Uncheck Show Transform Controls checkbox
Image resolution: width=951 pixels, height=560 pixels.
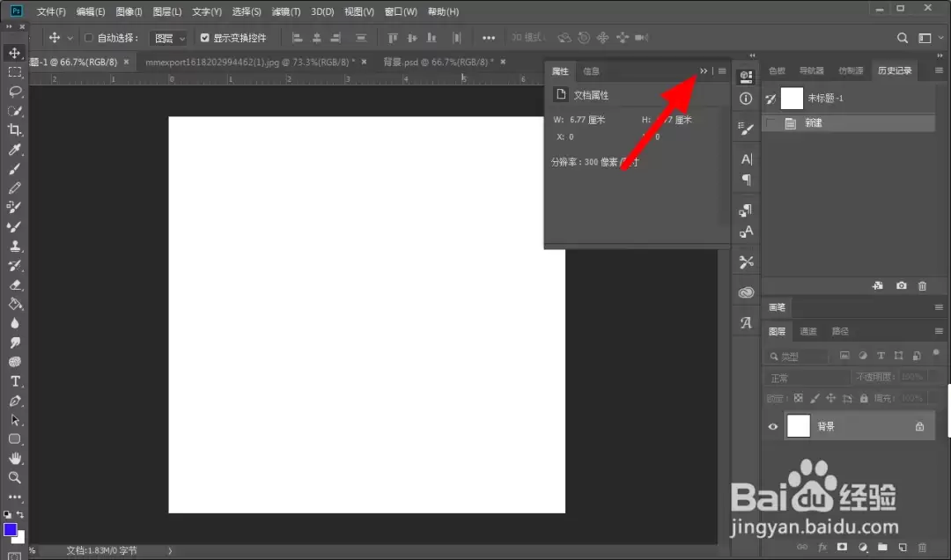205,38
